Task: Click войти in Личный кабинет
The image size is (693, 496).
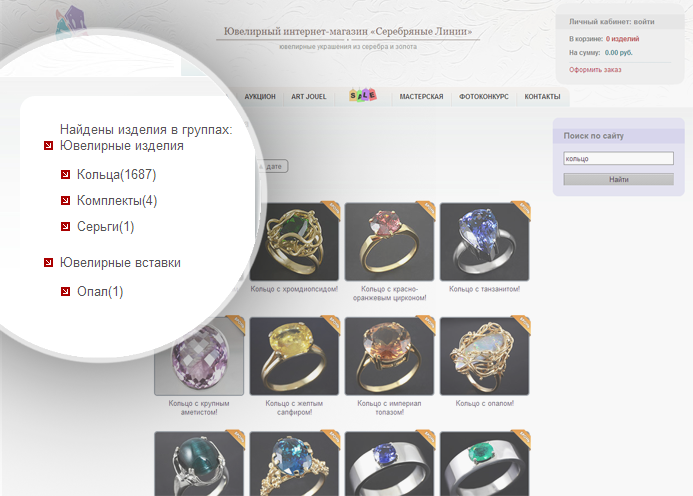Action: click(x=644, y=22)
